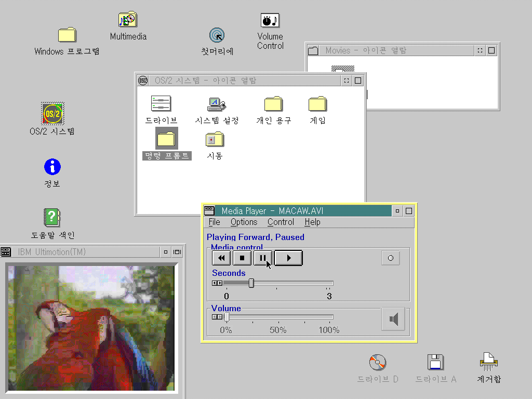532x399 pixels.
Task: Click the 제거함 shredder icon
Action: 488,362
